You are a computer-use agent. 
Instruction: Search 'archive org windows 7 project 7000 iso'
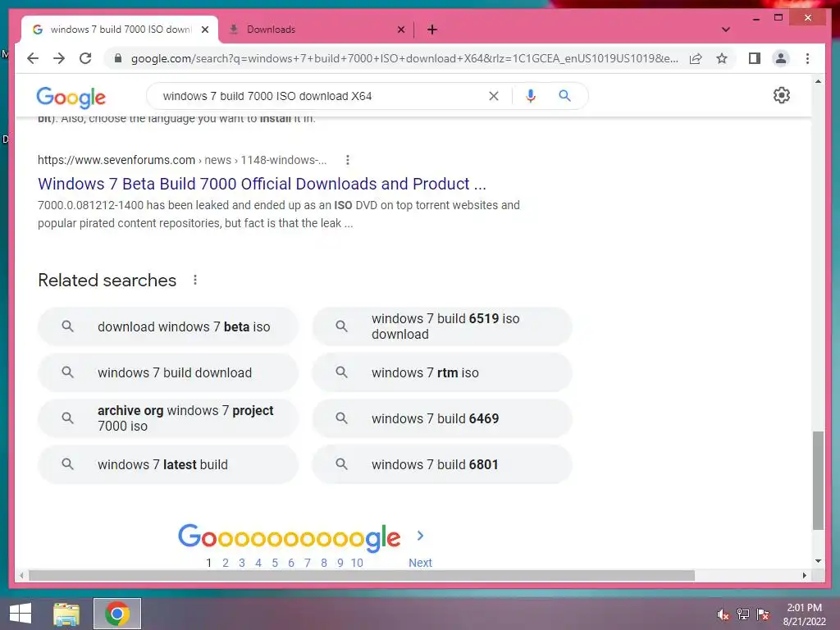(167, 418)
